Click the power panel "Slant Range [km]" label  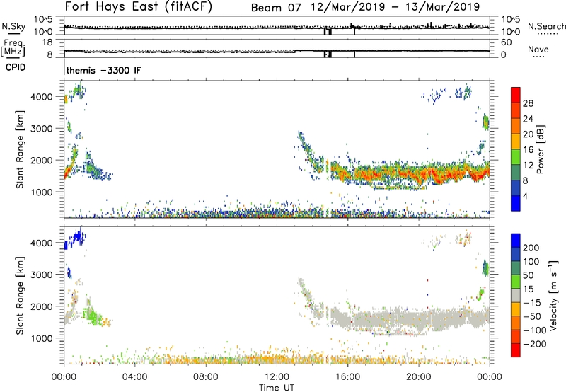coord(20,149)
